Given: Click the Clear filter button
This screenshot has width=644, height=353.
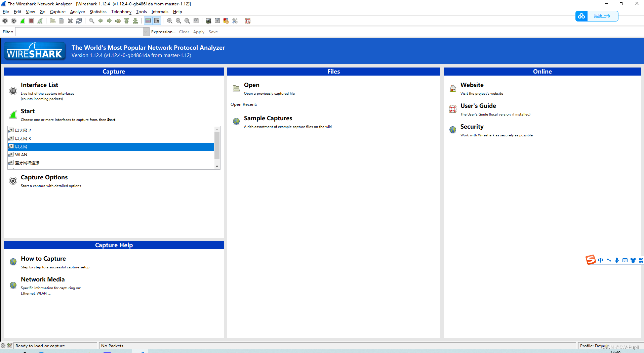Looking at the screenshot, I should pyautogui.click(x=184, y=32).
